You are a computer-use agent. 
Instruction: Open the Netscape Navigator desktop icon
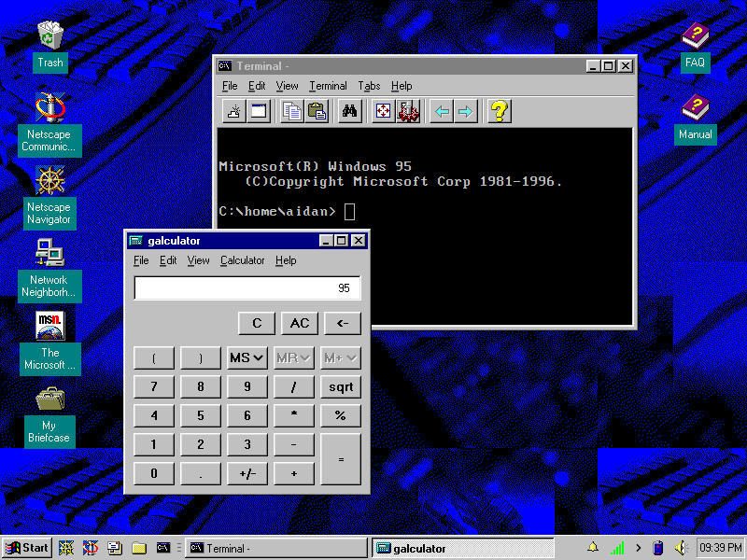tap(49, 197)
